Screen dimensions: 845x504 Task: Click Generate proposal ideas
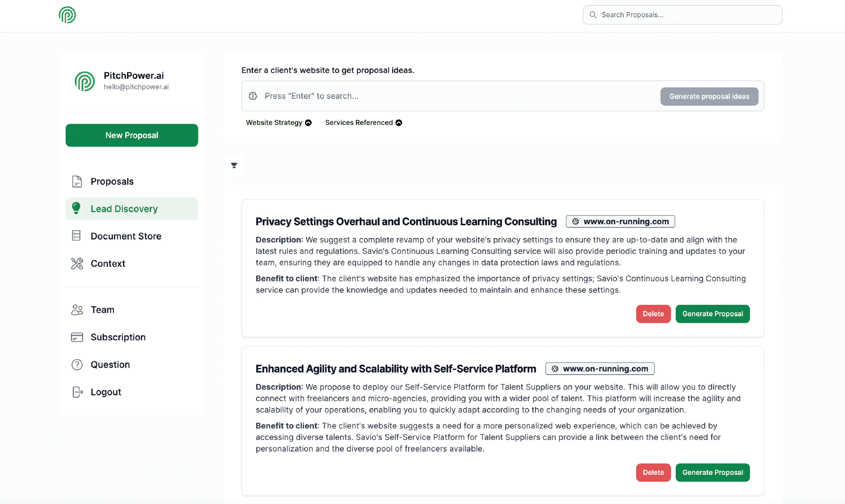point(709,96)
